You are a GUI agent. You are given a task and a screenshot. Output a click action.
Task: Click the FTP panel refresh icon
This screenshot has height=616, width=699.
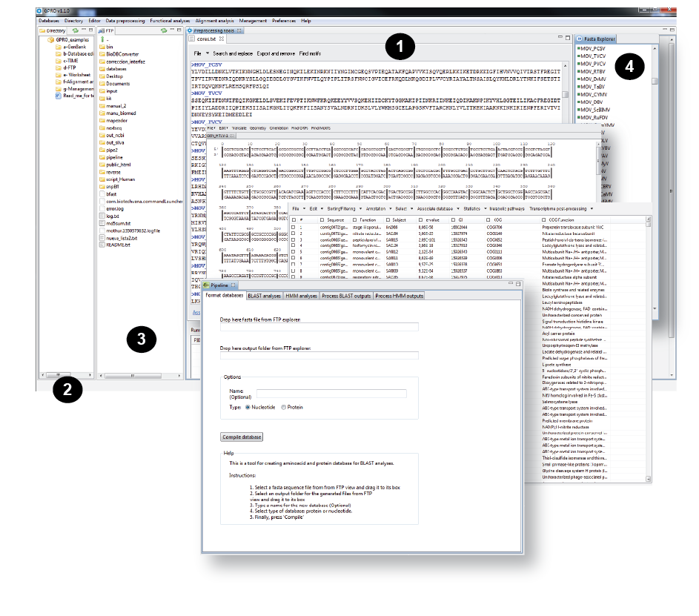pos(162,30)
